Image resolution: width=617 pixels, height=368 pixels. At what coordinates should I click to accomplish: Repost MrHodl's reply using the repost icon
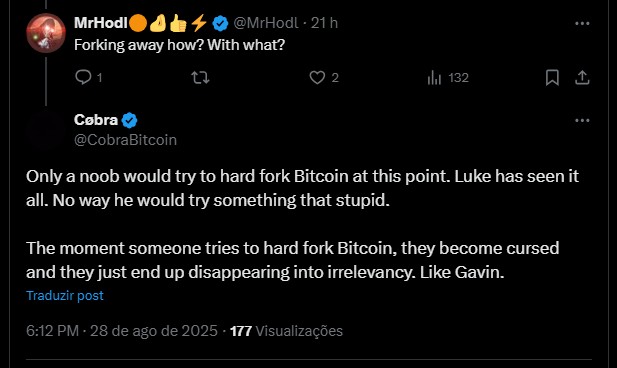coord(200,78)
